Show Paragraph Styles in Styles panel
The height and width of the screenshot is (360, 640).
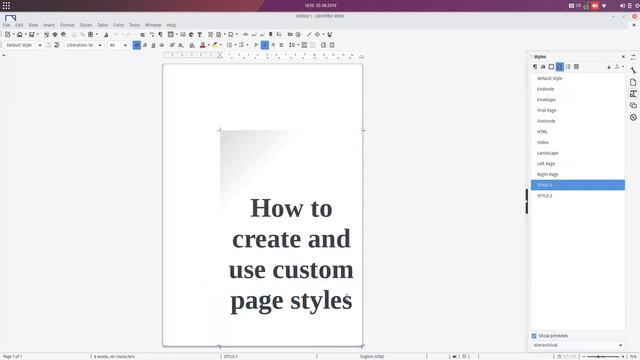click(535, 67)
